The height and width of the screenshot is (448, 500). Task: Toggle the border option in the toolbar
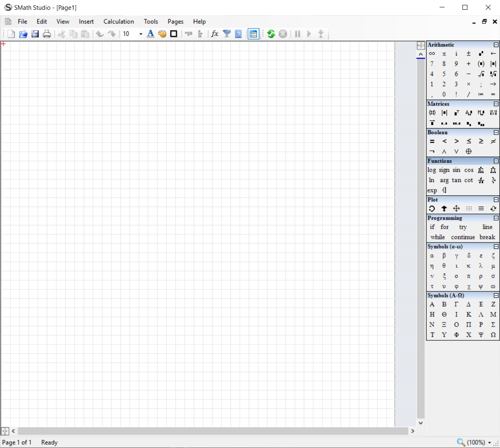coord(173,34)
